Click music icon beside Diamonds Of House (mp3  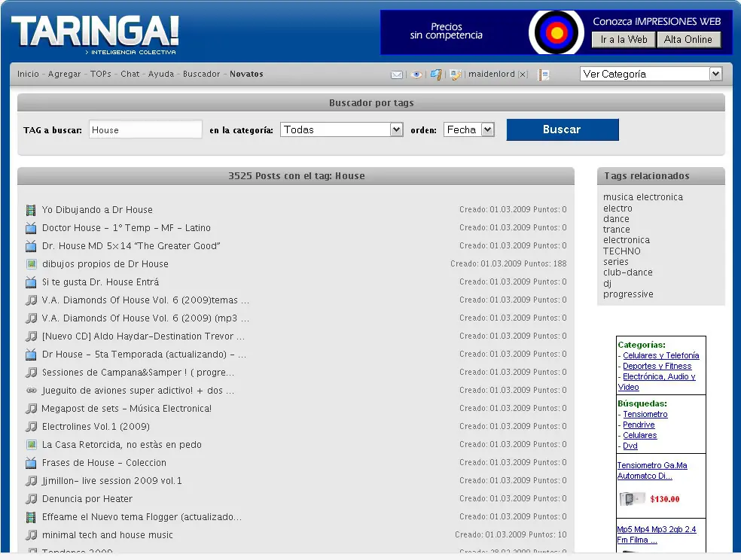point(31,318)
